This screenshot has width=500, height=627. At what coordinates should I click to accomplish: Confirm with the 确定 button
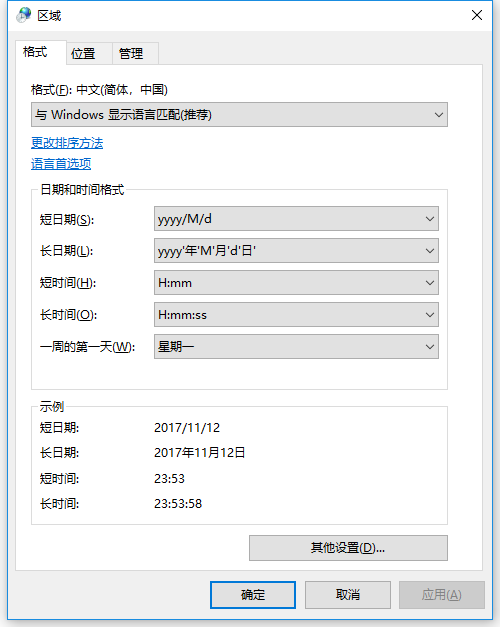tap(253, 595)
